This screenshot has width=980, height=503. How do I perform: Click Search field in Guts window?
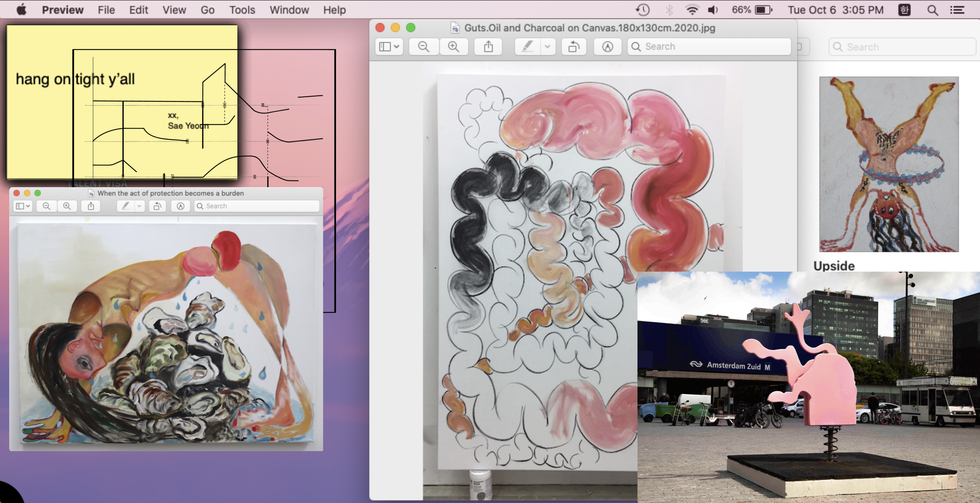click(x=709, y=46)
